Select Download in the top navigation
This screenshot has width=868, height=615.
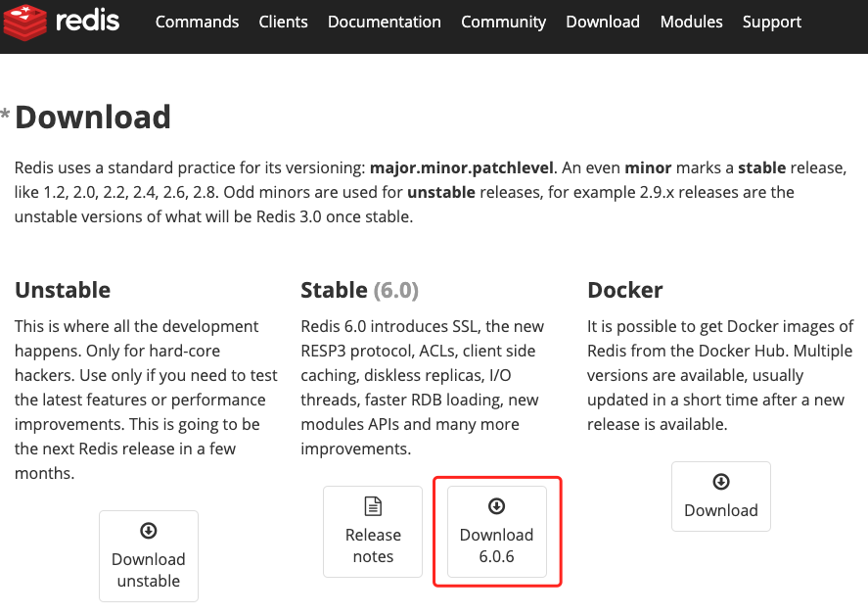pyautogui.click(x=603, y=22)
